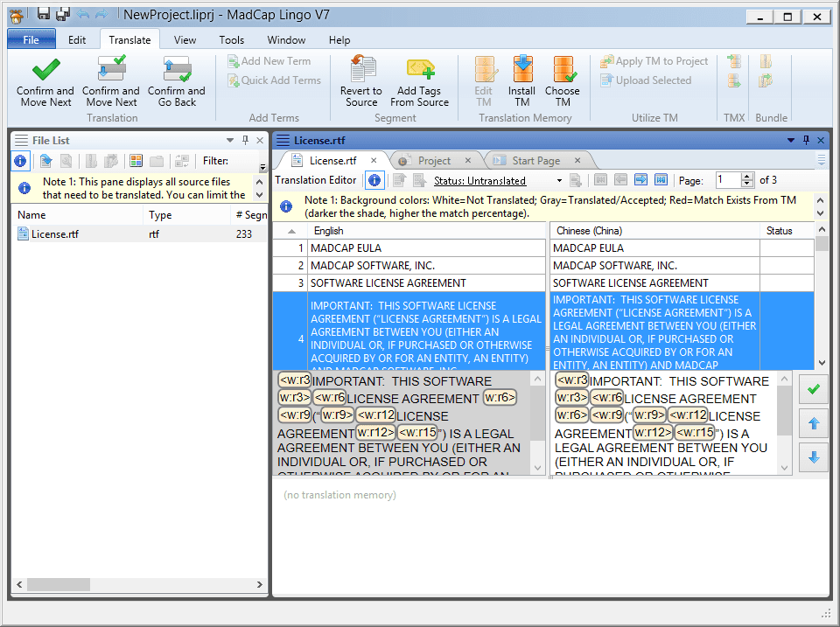The image size is (840, 627).
Task: Click File List open file icon
Action: click(46, 161)
